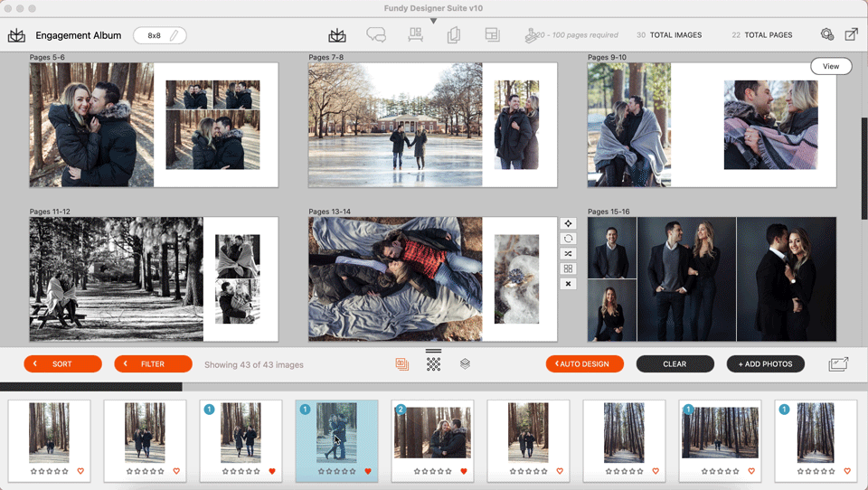Toggle the heart on the thumbnail badged 2
The image size is (868, 490).
[x=464, y=471]
